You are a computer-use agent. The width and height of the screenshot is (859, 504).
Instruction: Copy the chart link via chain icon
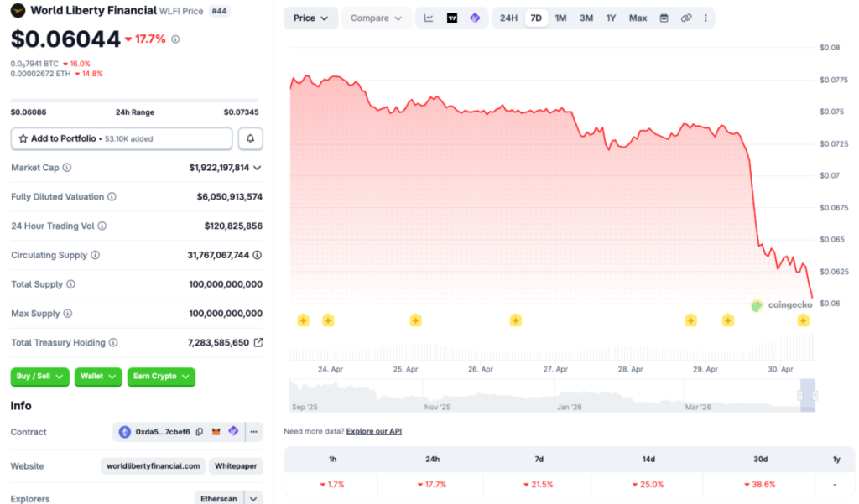(x=685, y=18)
